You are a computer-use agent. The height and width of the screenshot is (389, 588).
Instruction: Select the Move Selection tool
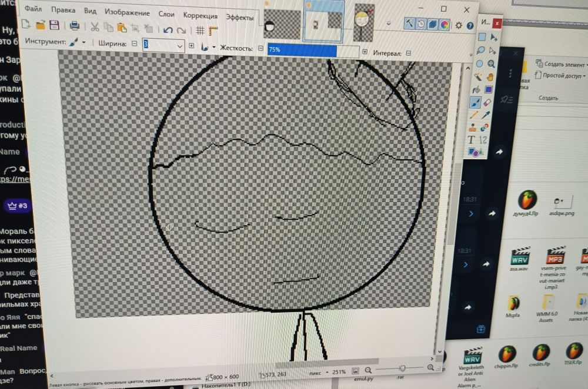coord(492,51)
